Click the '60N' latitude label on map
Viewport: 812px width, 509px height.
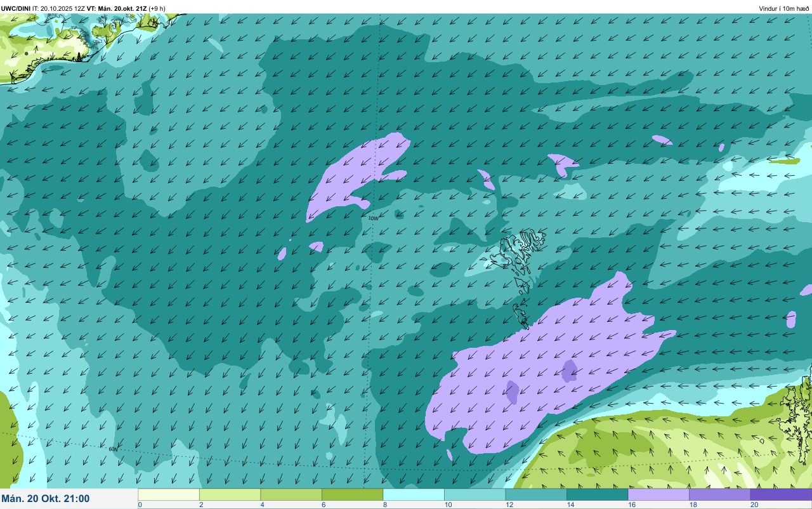click(x=113, y=449)
